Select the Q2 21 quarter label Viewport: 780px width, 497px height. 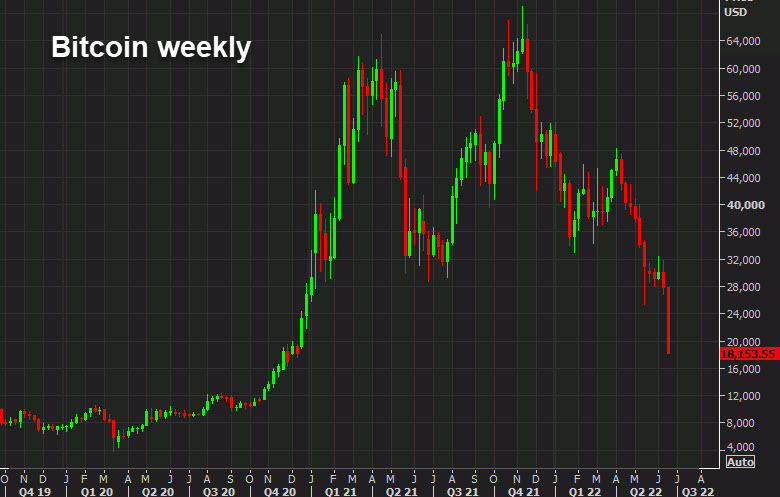(402, 492)
